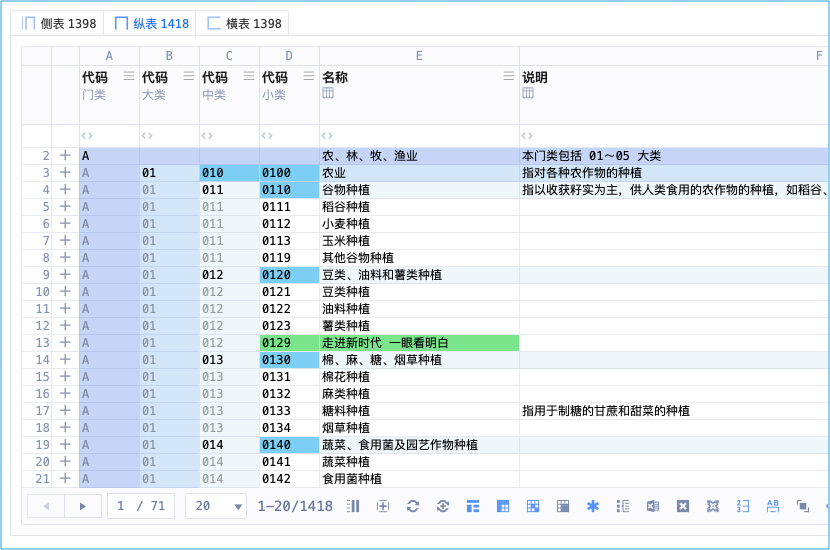Click the green cell 走进新时代 一眼看明白
The image size is (830, 550).
(x=419, y=342)
